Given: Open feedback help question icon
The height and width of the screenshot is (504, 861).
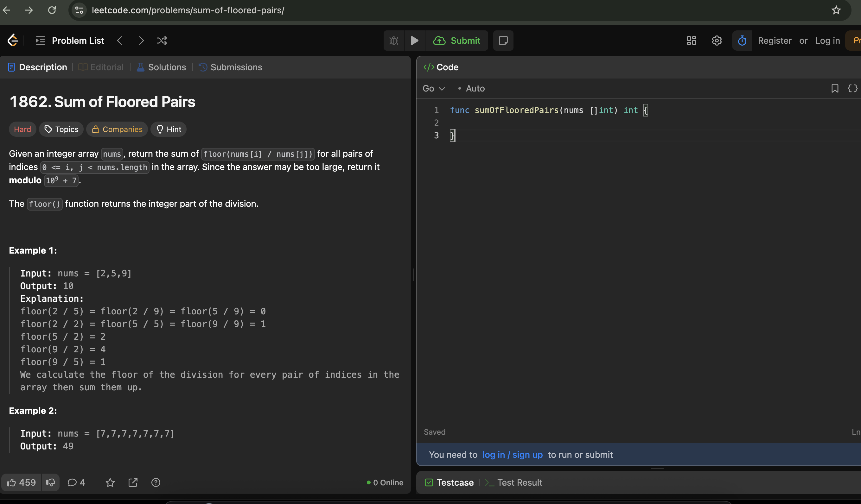Looking at the screenshot, I should coord(156,482).
